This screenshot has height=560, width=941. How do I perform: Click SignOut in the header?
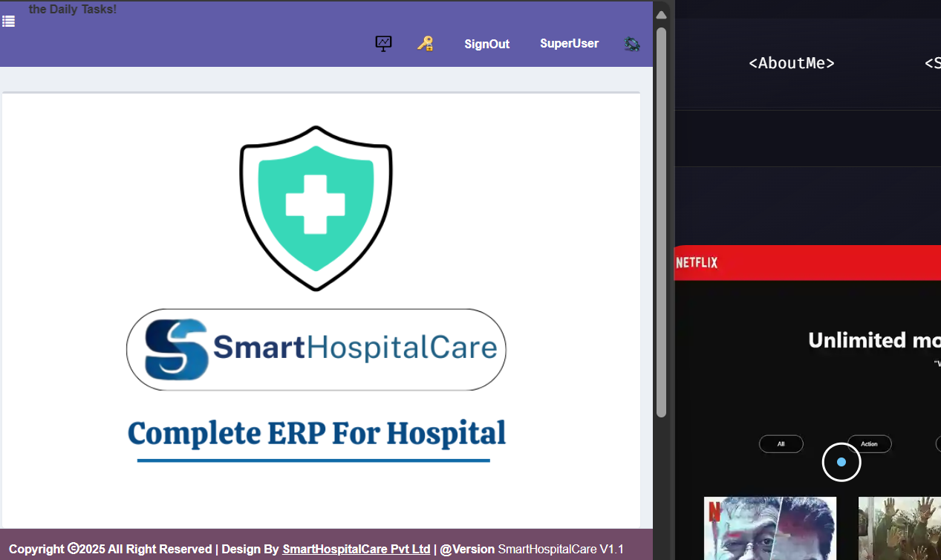coord(487,44)
